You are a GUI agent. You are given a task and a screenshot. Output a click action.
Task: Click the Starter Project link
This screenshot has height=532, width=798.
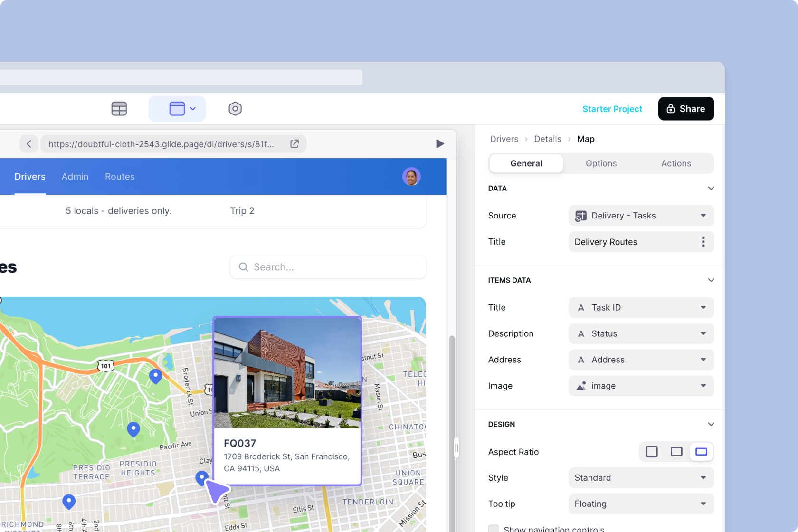[612, 109]
